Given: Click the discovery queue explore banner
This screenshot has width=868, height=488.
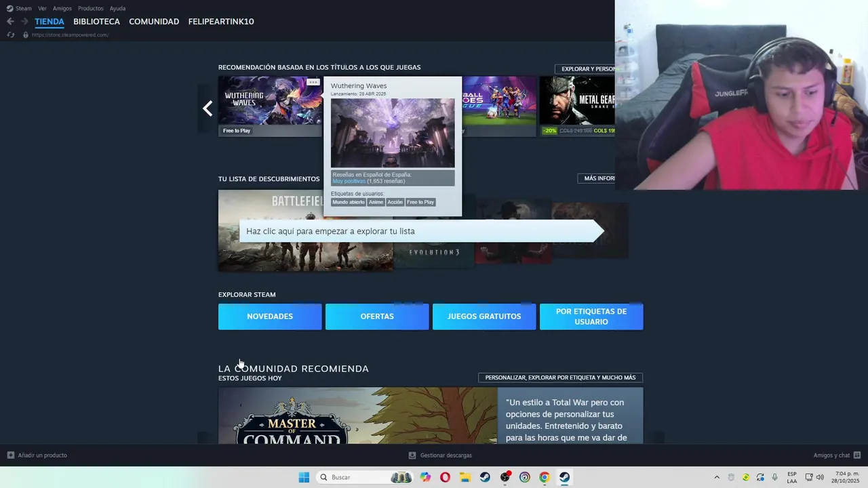Looking at the screenshot, I should (421, 231).
